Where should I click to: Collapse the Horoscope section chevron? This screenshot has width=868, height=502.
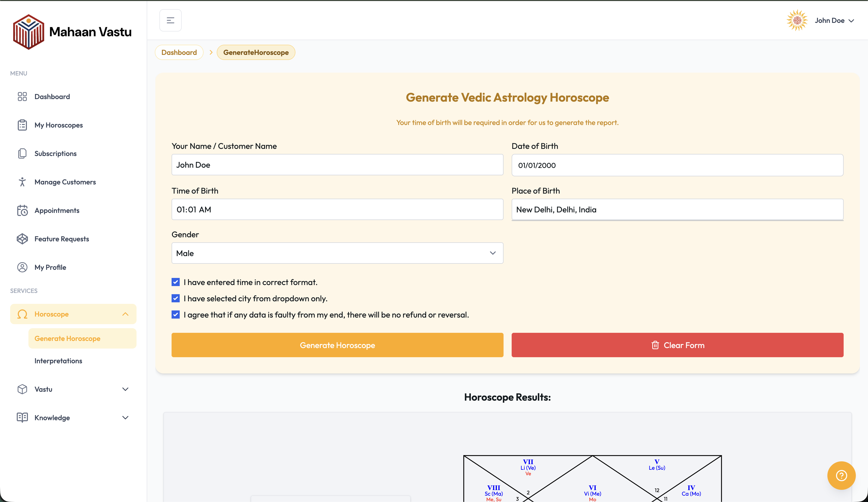point(125,314)
